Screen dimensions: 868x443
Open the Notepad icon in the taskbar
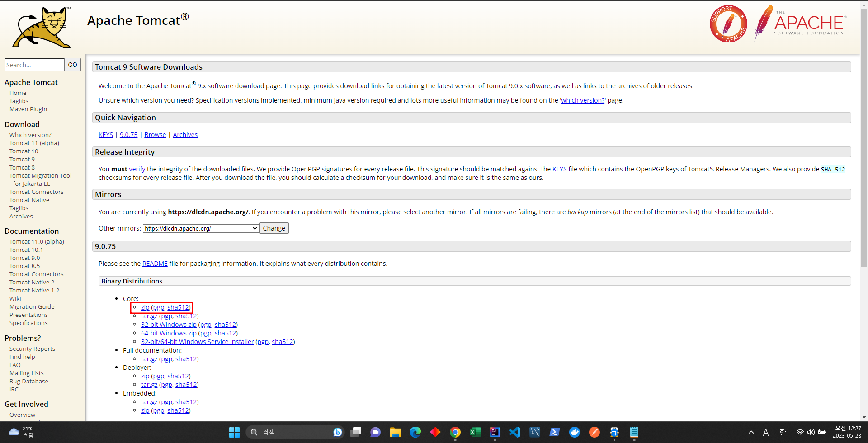(x=634, y=432)
